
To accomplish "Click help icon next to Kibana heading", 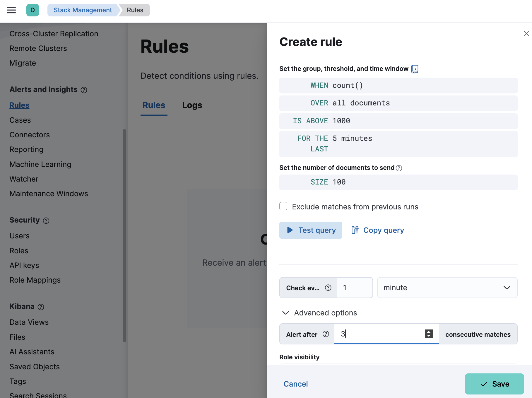I will click(41, 307).
